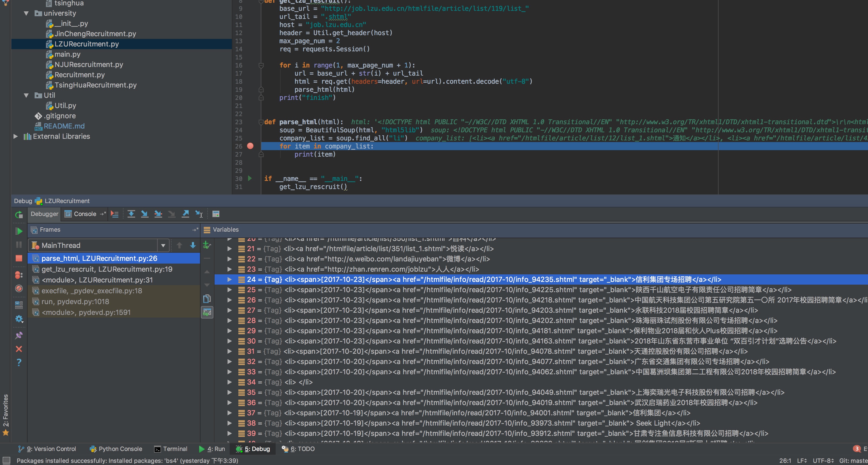Open Util.py file

61,106
